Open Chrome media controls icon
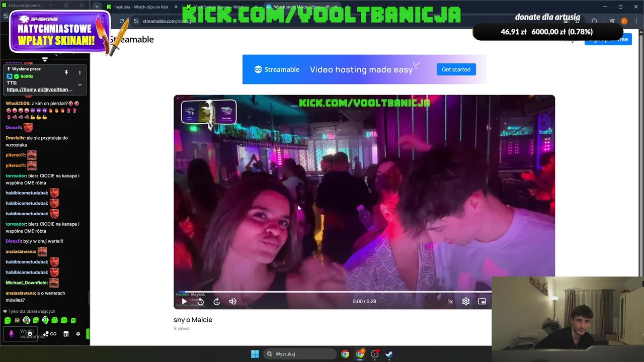The width and height of the screenshot is (644, 362). (612, 21)
